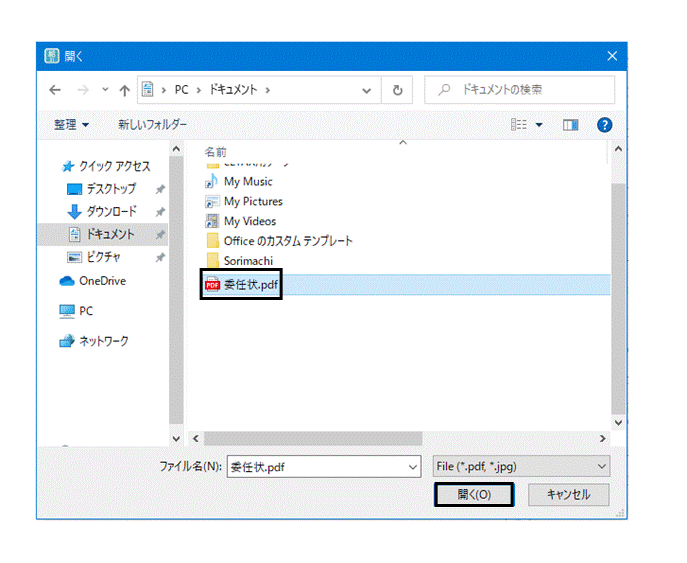Open the recent locations dropdown arrow
Image resolution: width=687 pixels, height=563 pixels.
click(x=105, y=90)
